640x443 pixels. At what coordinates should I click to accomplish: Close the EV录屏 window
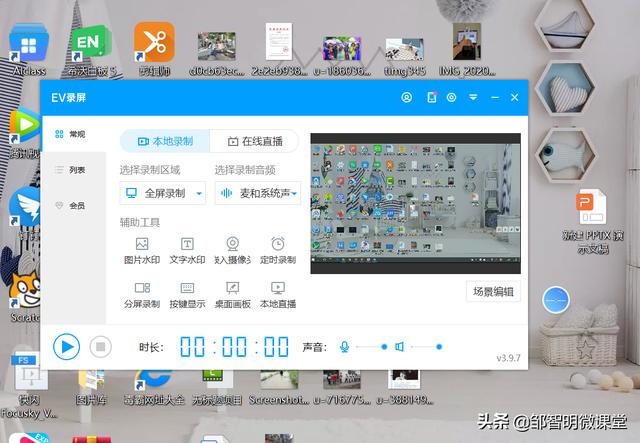[514, 98]
